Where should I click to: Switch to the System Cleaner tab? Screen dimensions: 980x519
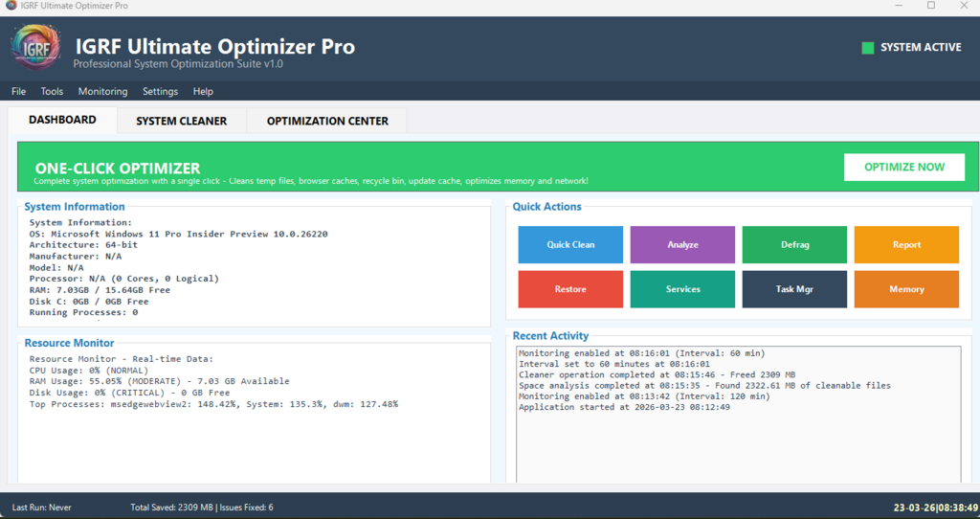tap(181, 122)
